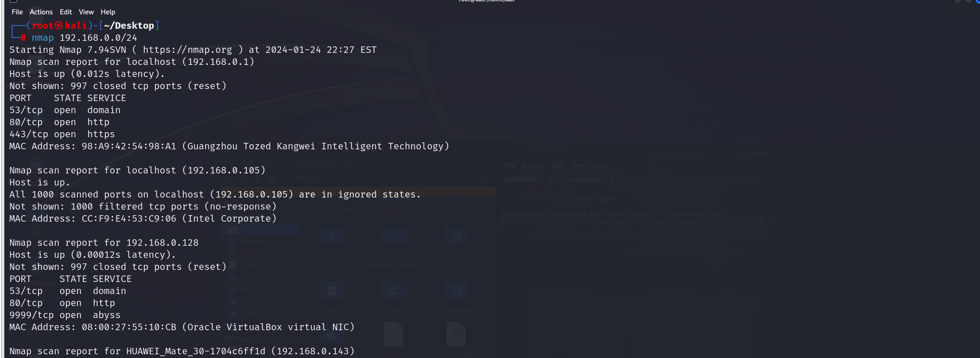Viewport: 980px width, 358px height.
Task: Click 'Nmap scan report for localhost (192.168.0.1)' line
Action: [132, 62]
